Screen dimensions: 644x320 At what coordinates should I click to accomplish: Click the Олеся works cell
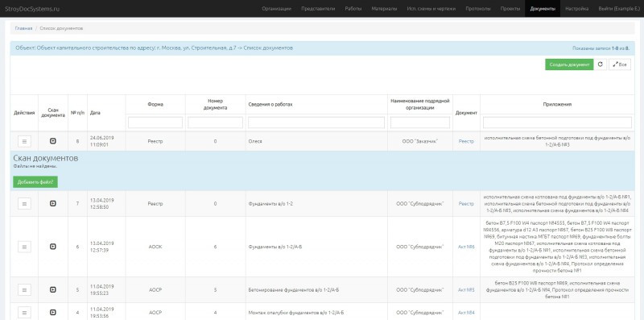pos(316,141)
